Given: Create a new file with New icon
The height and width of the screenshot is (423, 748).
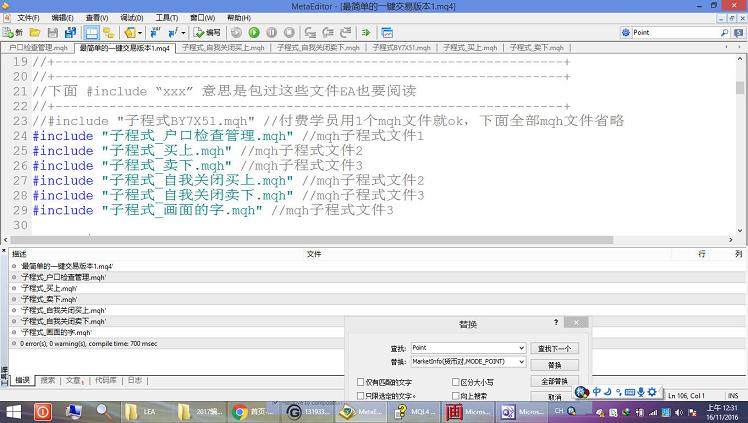Looking at the screenshot, I should pos(13,32).
